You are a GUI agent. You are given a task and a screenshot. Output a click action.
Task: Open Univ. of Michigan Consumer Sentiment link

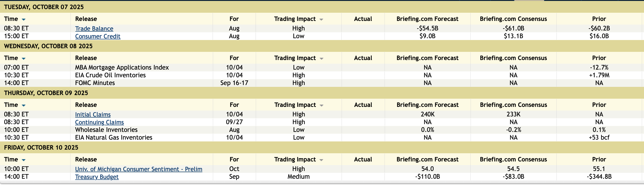(x=139, y=169)
